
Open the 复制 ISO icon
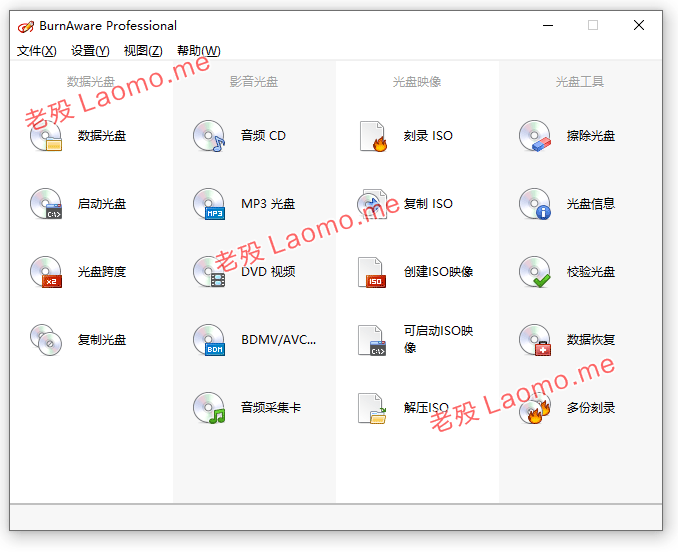point(372,204)
